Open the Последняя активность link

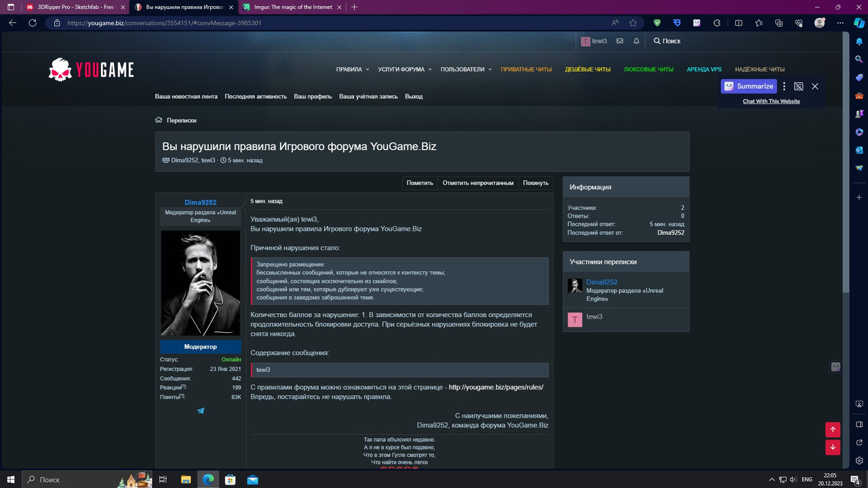click(256, 96)
